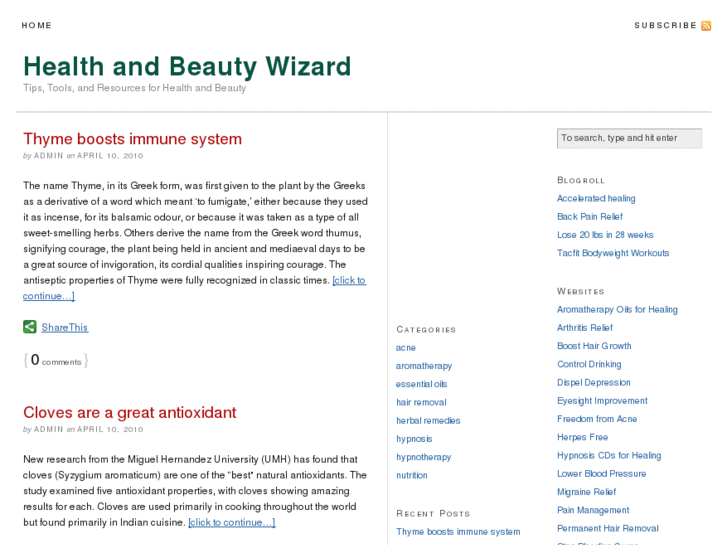The height and width of the screenshot is (545, 727).
Task: Open the Cloves are a great antioxidant post
Action: 130,412
